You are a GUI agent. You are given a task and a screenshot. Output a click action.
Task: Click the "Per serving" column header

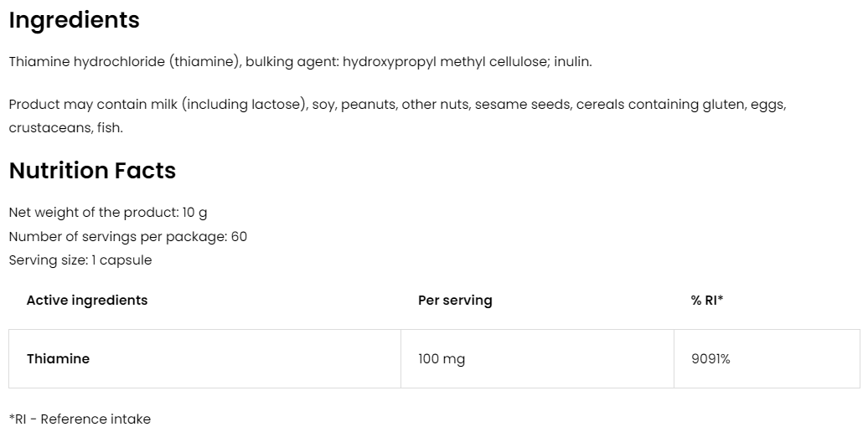click(x=455, y=300)
